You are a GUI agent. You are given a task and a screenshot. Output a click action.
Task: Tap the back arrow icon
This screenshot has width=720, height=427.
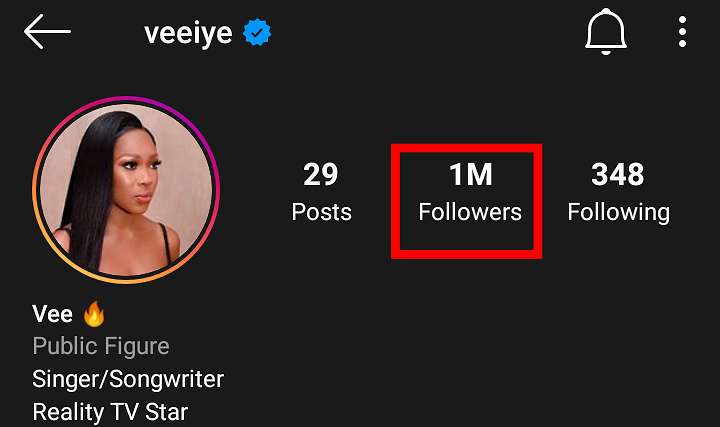[47, 32]
